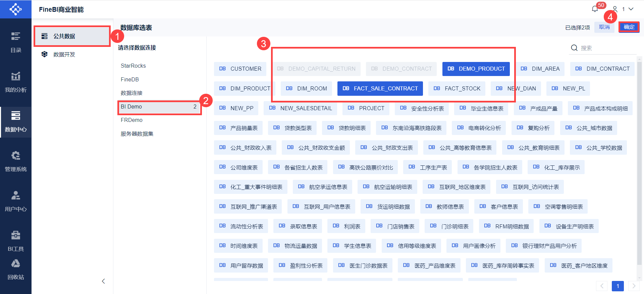Screen dimensions: 644x294
Task: Select the 贷款明细表 table
Action: click(x=346, y=128)
